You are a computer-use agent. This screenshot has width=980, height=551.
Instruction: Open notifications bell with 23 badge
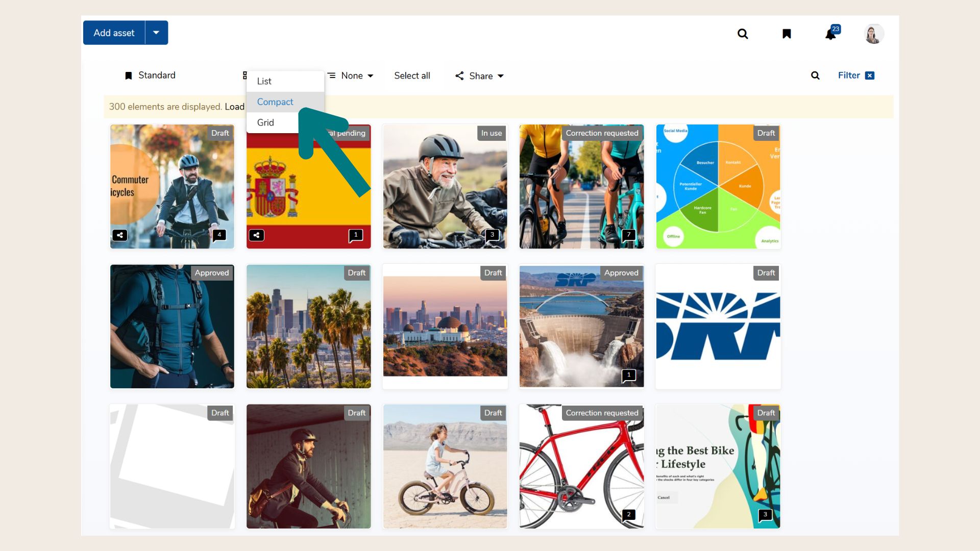[830, 34]
